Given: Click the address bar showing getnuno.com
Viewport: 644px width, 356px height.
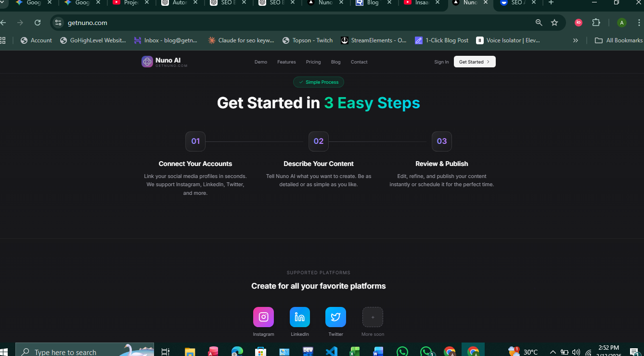Looking at the screenshot, I should pyautogui.click(x=289, y=23).
